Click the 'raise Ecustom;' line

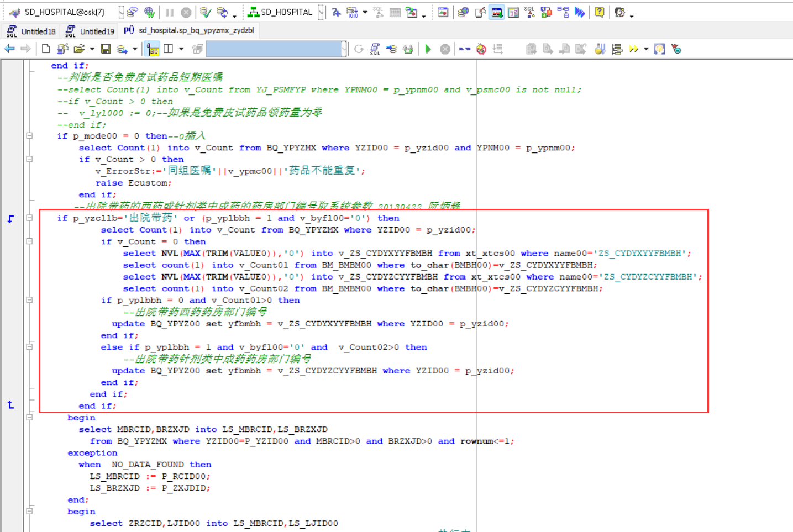click(x=133, y=183)
